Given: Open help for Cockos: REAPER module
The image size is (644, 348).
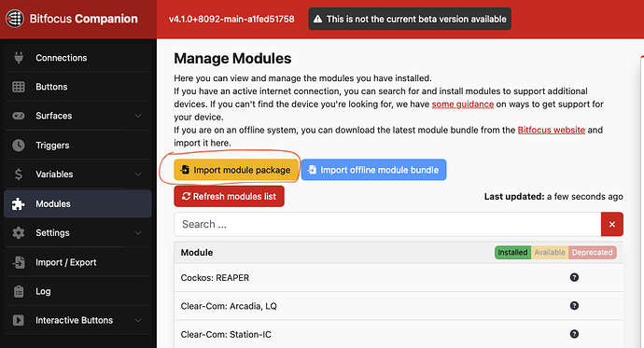Looking at the screenshot, I should click(x=574, y=277).
